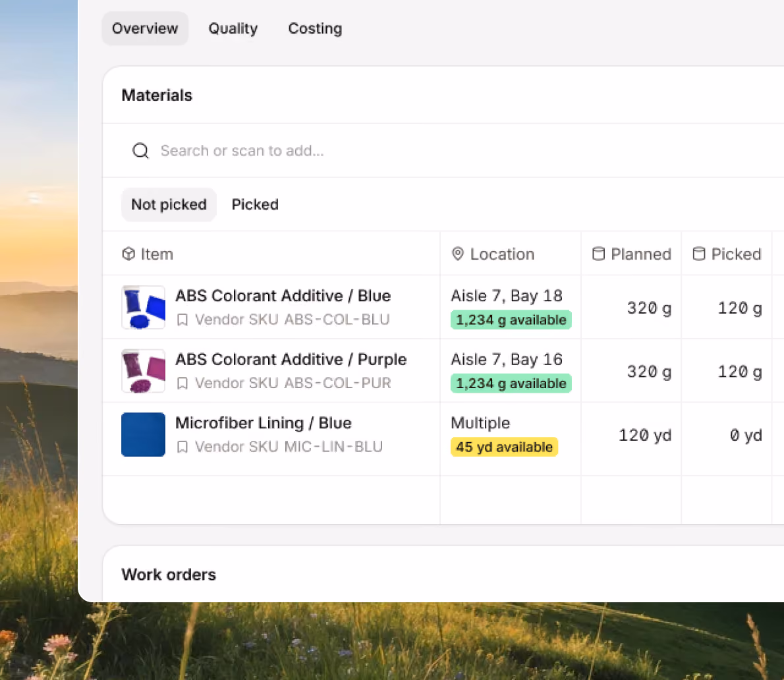
Task: Click Vendor SKU ABS-COL-PUR text
Action: point(293,383)
